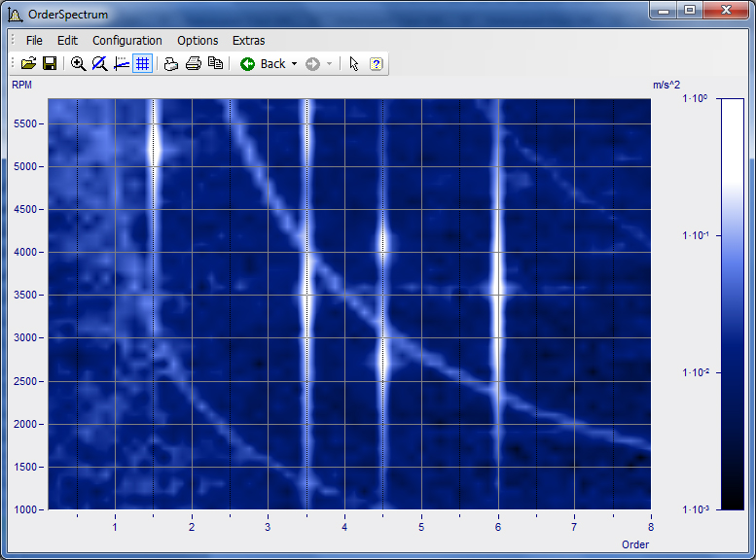The width and height of the screenshot is (756, 560).
Task: Click the Back navigation button
Action: pos(263,63)
